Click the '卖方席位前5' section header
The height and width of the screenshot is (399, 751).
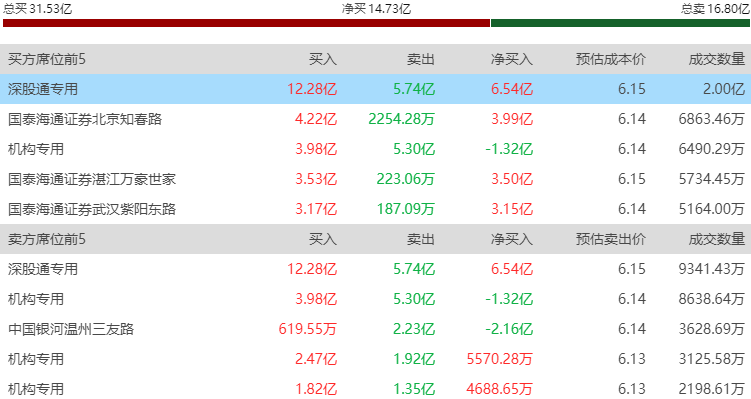point(46,239)
